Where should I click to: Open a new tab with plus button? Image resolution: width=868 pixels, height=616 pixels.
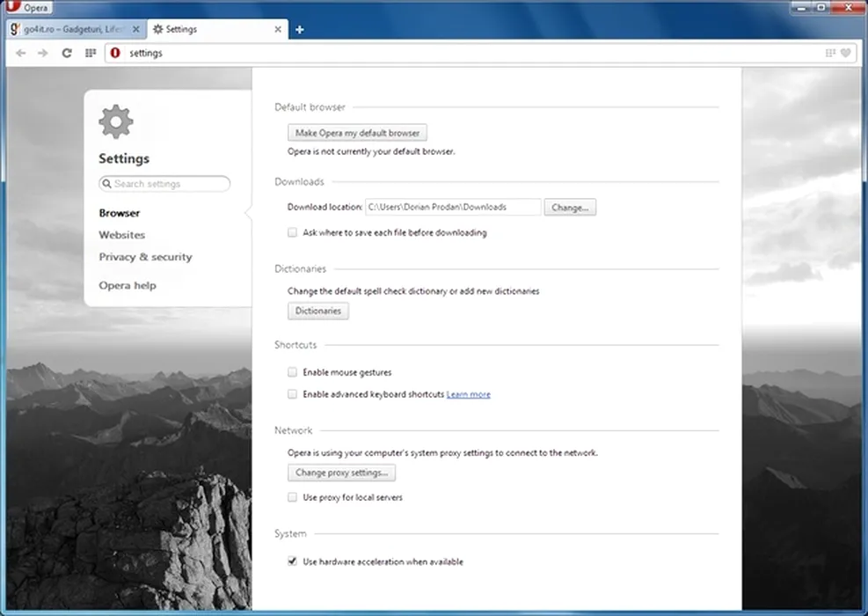[300, 29]
